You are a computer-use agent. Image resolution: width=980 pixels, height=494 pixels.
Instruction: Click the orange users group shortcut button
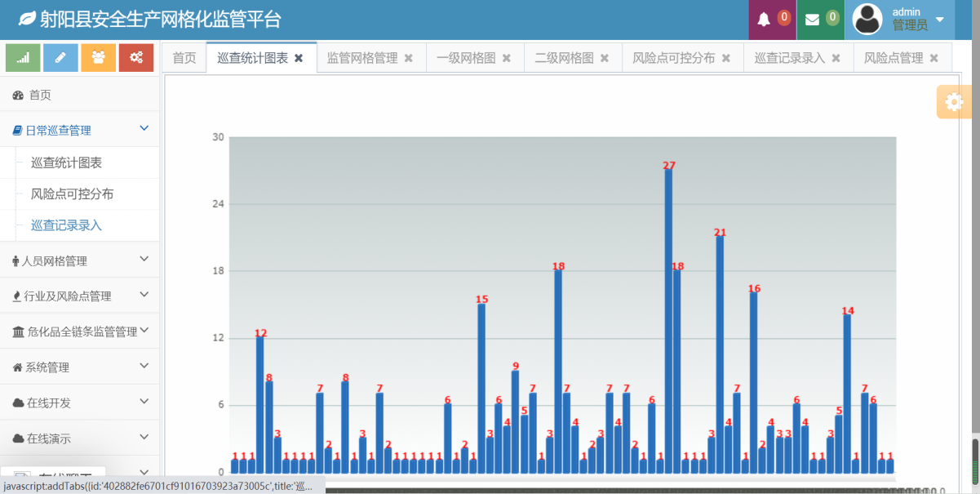pyautogui.click(x=98, y=57)
